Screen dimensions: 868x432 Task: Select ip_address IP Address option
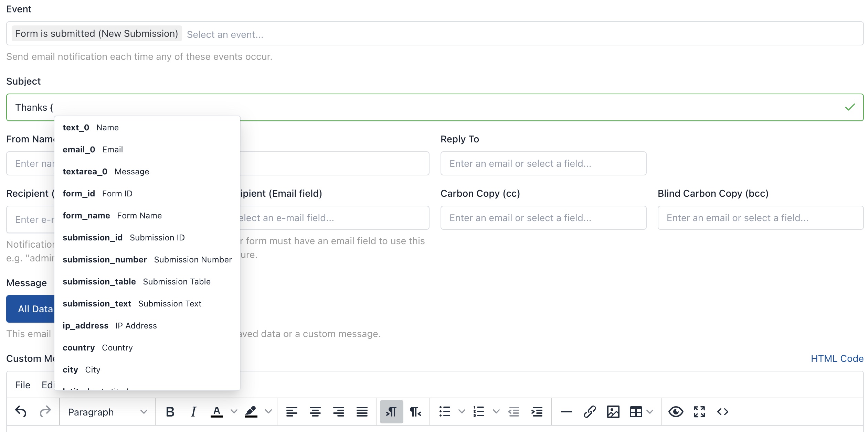(x=147, y=326)
